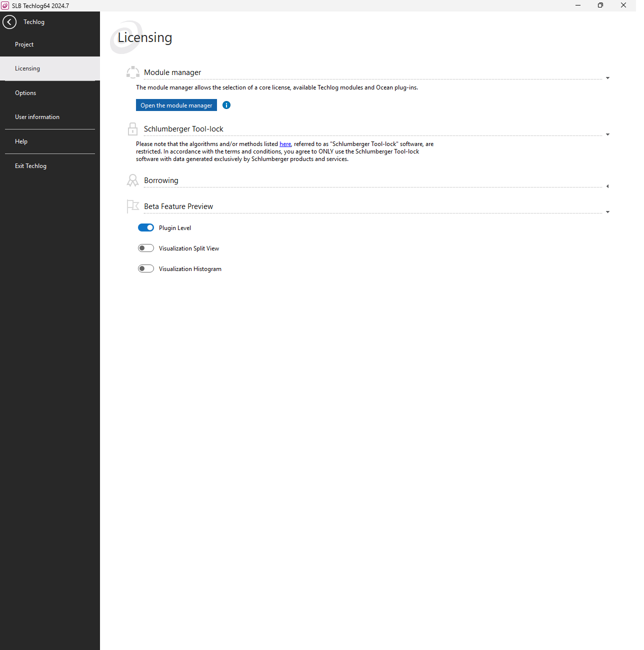Enable Visualization Split View toggle
Image resolution: width=644 pixels, height=650 pixels.
point(146,248)
